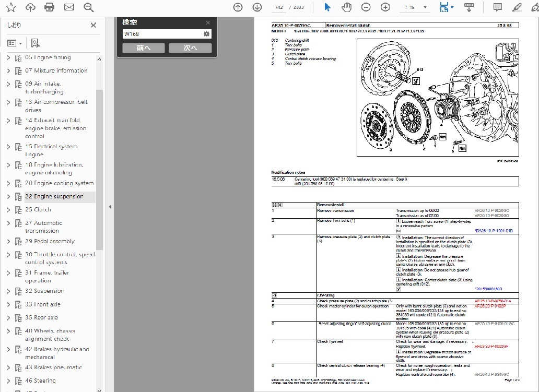Zoom in with the plus icon
This screenshot has height=392, width=539.
click(x=385, y=7)
